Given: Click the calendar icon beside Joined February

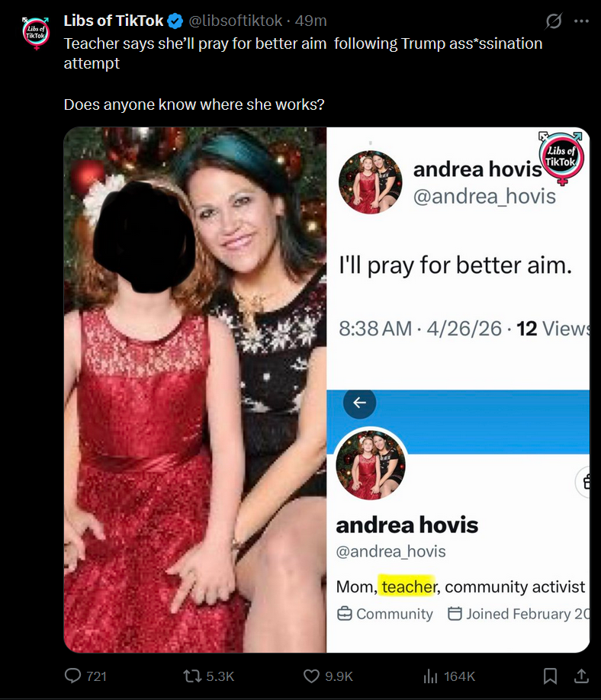Looking at the screenshot, I should click(x=455, y=613).
